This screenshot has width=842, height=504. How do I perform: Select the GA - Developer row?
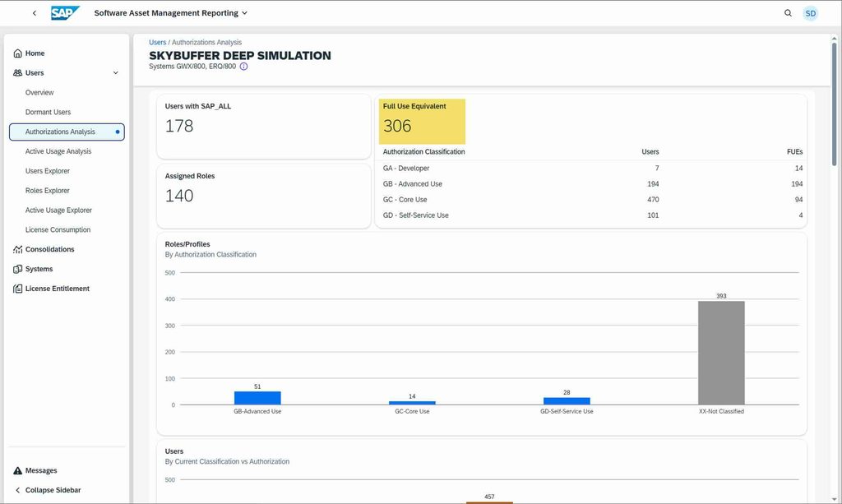pyautogui.click(x=592, y=169)
